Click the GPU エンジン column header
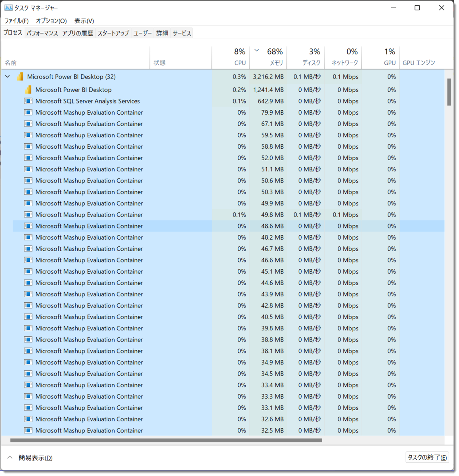The width and height of the screenshot is (459, 476). point(422,58)
